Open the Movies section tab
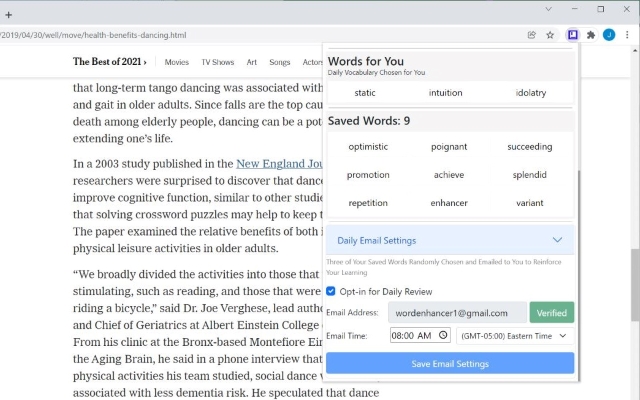Screen dimensions: 640x400 coord(177,62)
